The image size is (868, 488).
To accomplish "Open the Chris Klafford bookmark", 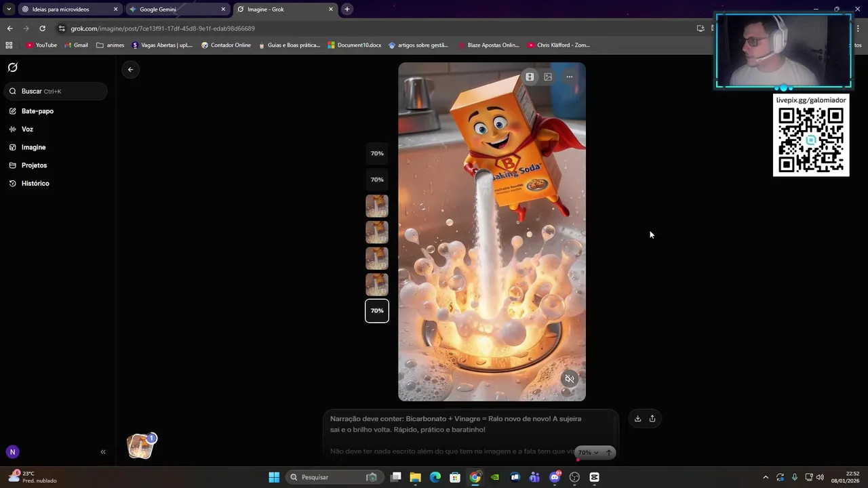I will click(559, 45).
